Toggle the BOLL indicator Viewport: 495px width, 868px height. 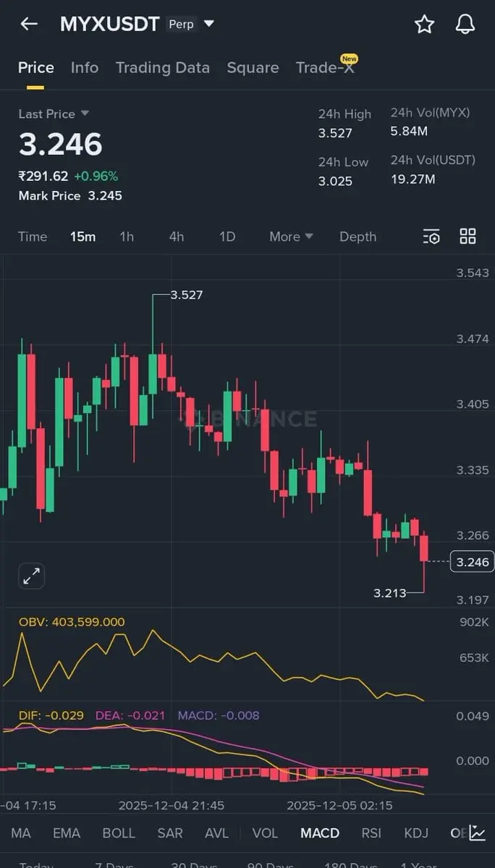[x=119, y=833]
